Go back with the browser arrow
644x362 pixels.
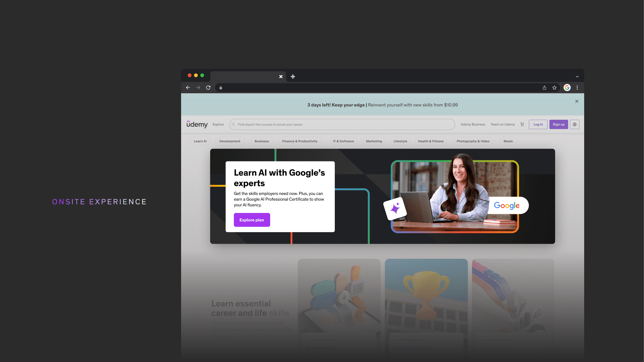tap(188, 88)
